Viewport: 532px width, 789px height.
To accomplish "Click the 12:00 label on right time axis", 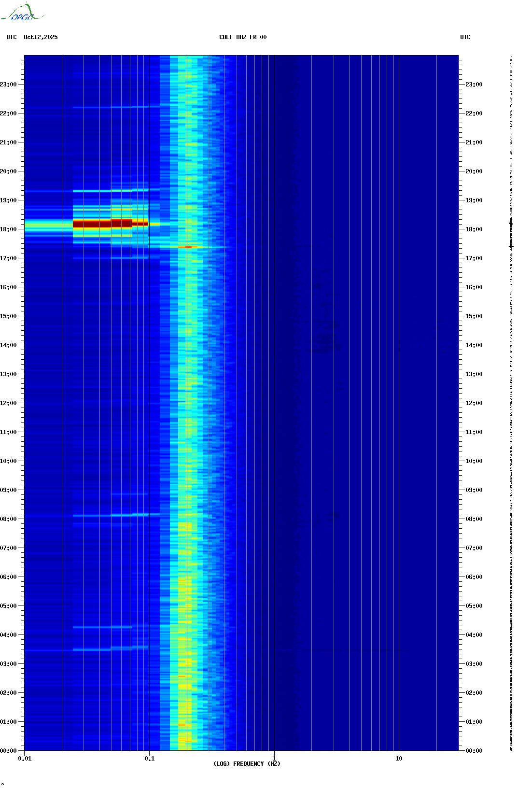I will click(474, 403).
